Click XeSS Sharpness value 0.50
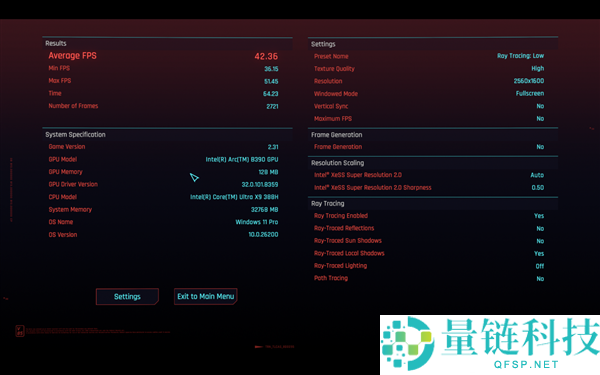 tap(538, 188)
